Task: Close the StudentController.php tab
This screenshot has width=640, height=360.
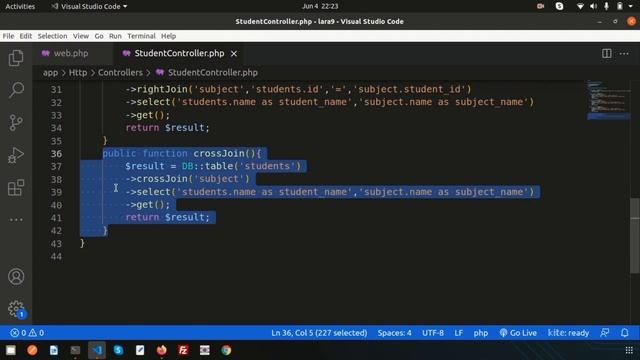Action: click(x=234, y=53)
